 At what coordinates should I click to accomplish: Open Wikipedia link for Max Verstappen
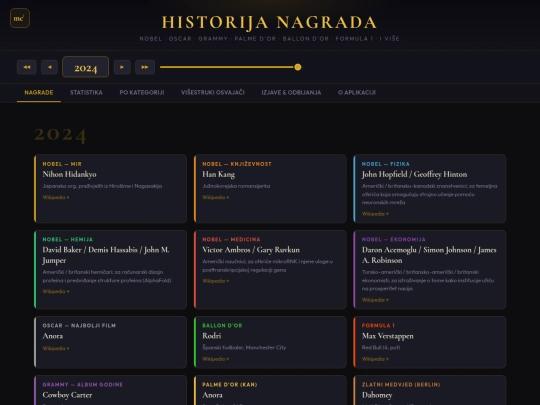pyautogui.click(x=375, y=359)
